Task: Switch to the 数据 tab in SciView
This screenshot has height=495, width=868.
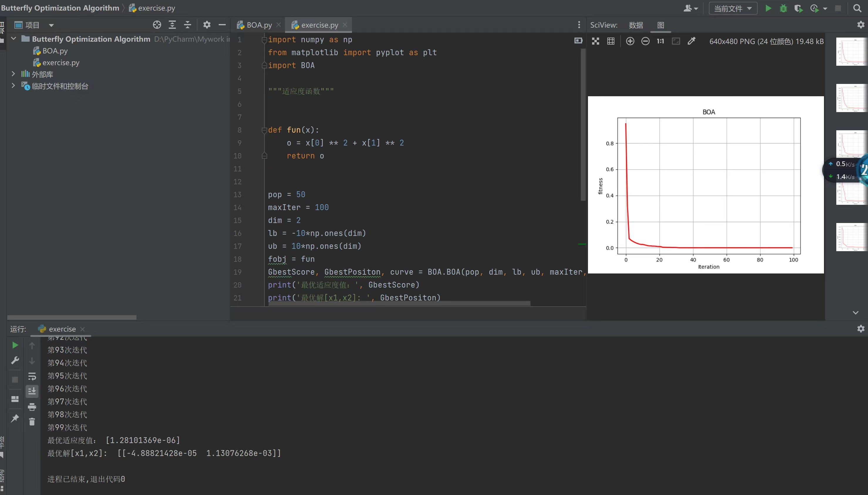Action: pyautogui.click(x=636, y=25)
